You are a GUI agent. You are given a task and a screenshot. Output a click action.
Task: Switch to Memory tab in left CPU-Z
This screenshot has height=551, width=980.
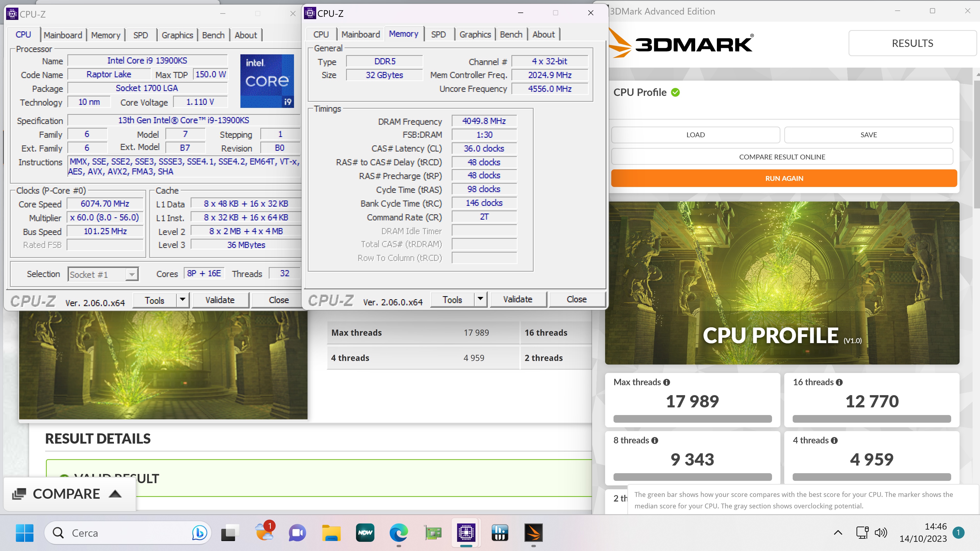[106, 35]
